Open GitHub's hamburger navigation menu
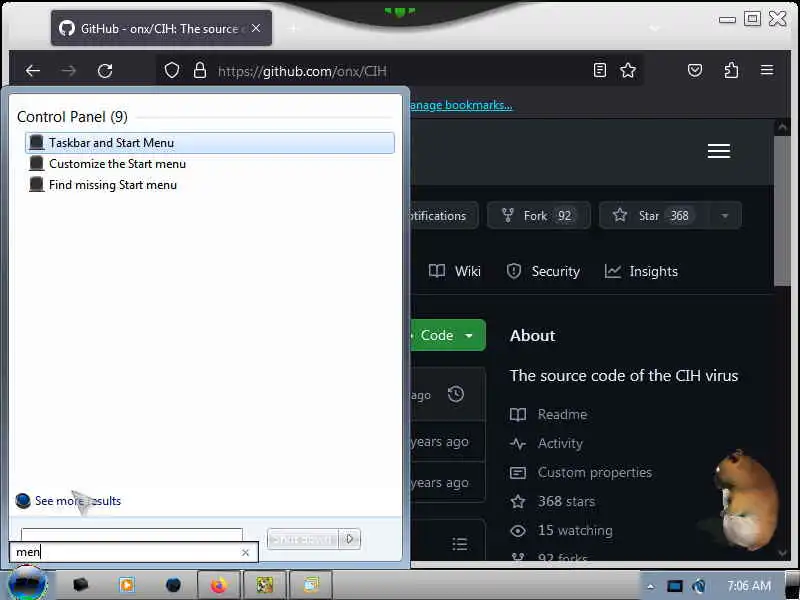 [x=719, y=151]
